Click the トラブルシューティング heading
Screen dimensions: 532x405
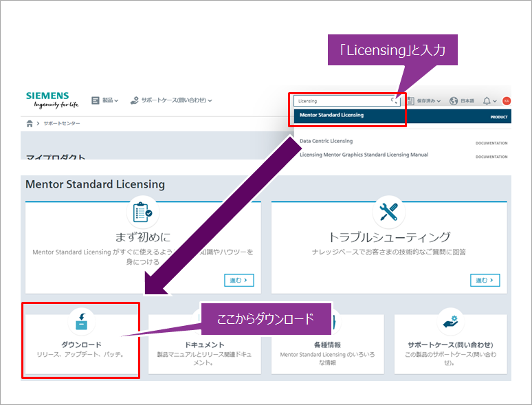click(x=389, y=237)
